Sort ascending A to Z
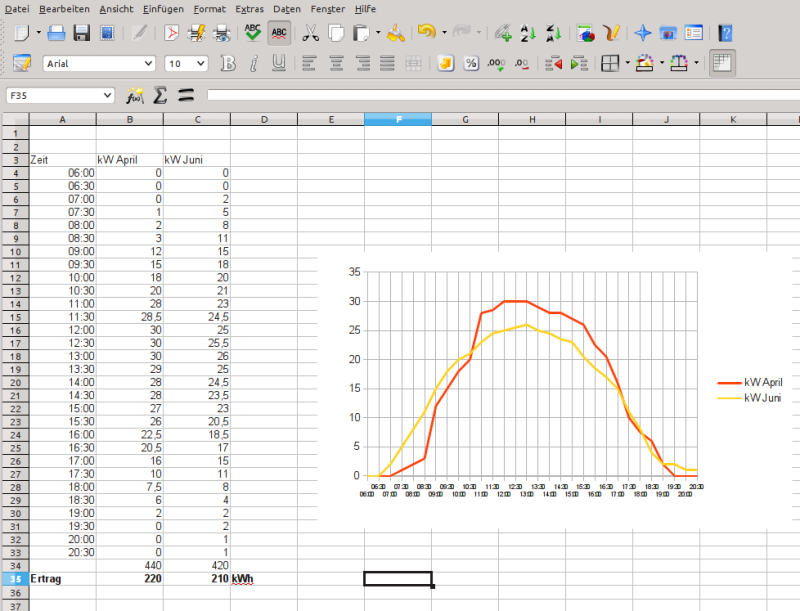Screen dimensions: 800x611 pos(527,33)
